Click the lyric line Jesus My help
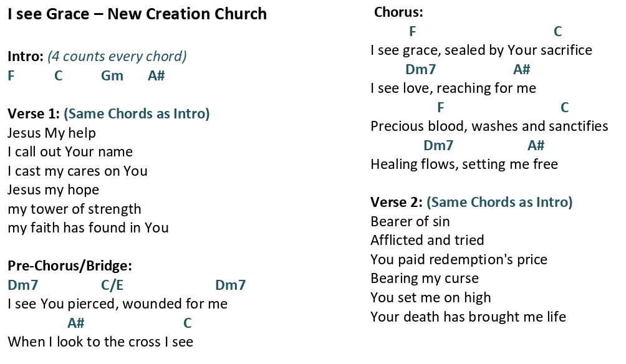The image size is (626, 364). tap(52, 133)
